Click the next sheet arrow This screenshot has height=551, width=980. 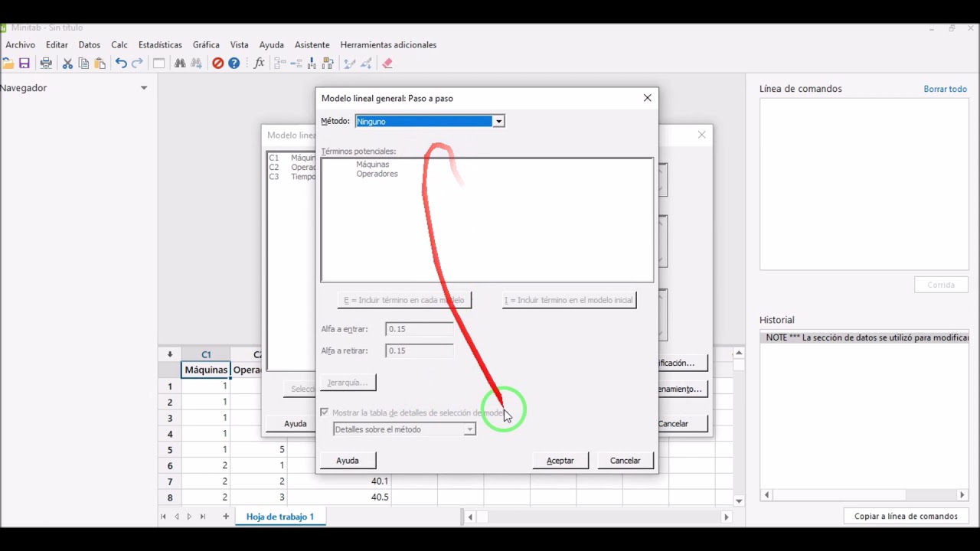click(189, 517)
